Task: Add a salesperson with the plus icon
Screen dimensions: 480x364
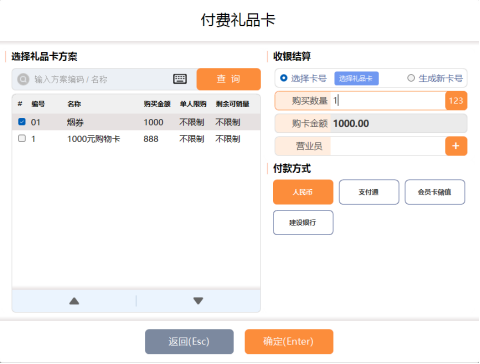Action: pyautogui.click(x=456, y=146)
